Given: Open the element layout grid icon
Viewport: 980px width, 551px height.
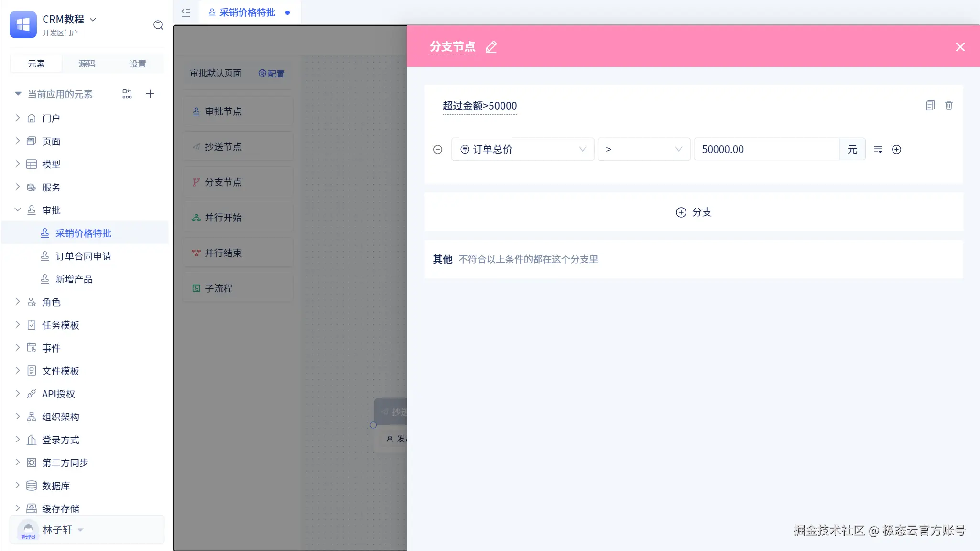Looking at the screenshot, I should [x=127, y=94].
